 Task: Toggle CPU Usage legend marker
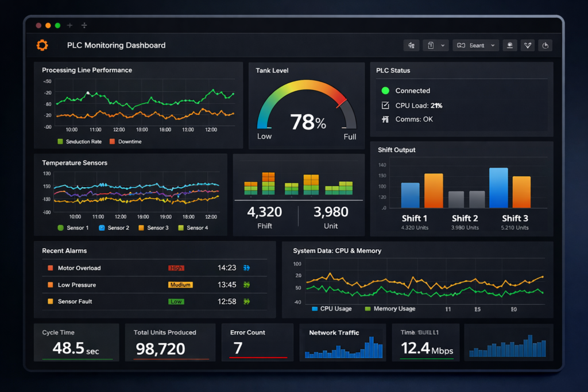(315, 309)
